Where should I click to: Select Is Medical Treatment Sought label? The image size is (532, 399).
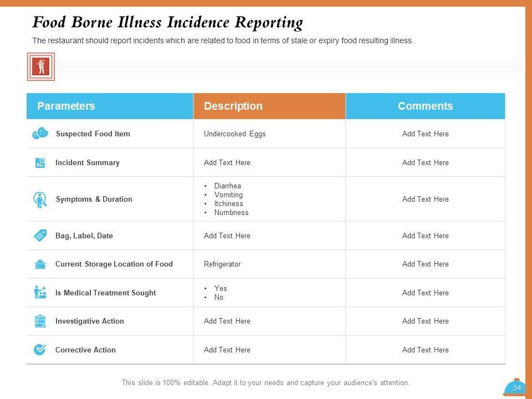[x=105, y=293]
